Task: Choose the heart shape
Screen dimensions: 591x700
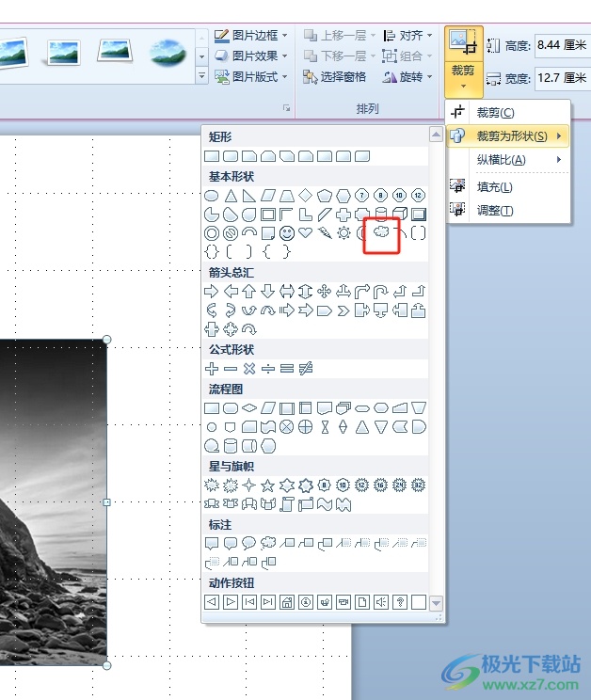Action: tap(305, 232)
